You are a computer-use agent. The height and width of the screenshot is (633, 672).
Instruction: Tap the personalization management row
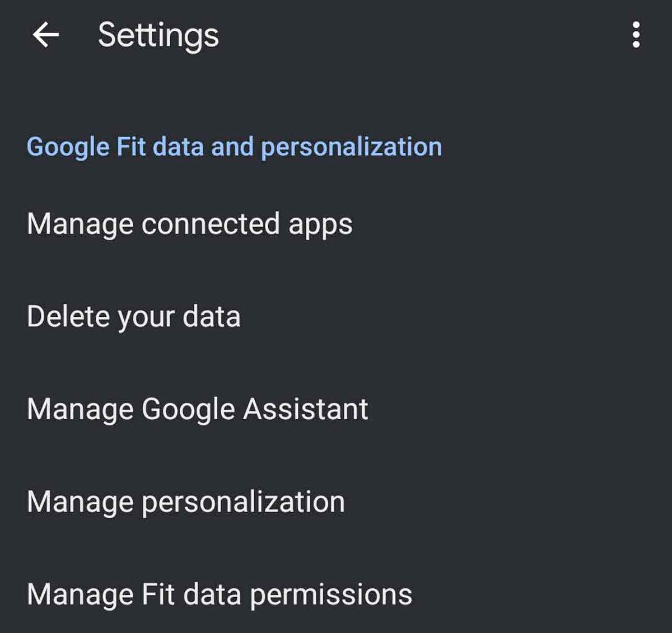[185, 501]
